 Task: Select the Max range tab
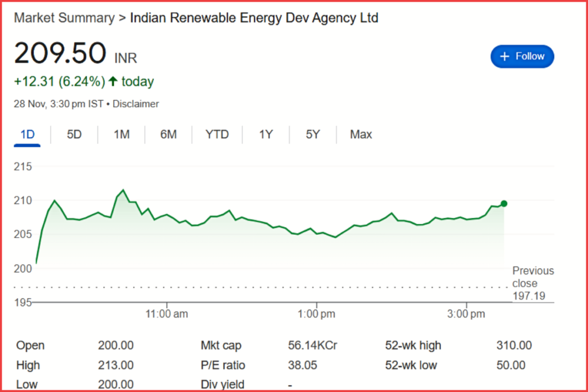[361, 134]
